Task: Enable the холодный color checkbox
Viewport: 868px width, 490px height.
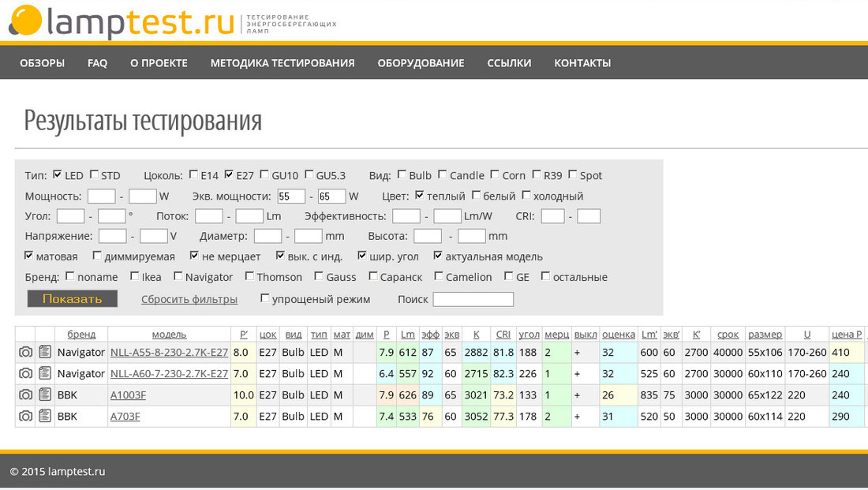Action: coord(526,195)
